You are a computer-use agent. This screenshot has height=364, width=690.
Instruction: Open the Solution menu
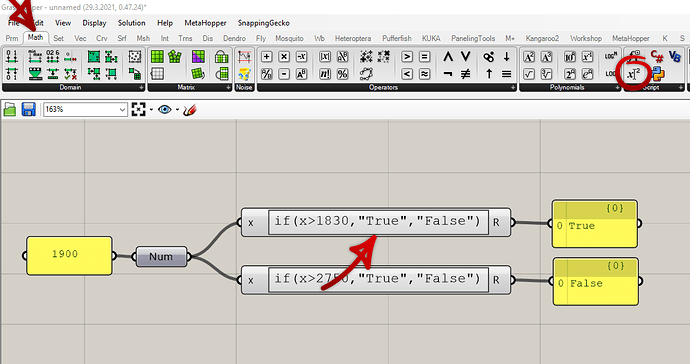coord(131,23)
